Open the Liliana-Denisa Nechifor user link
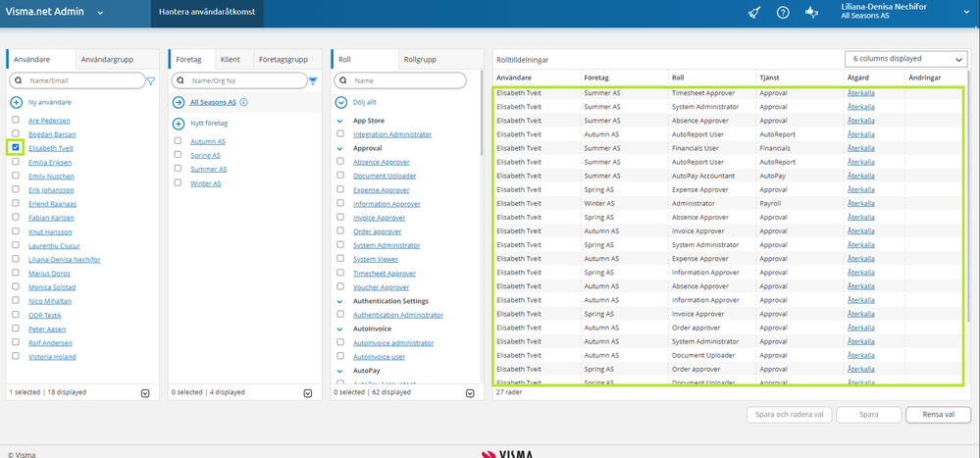This screenshot has width=980, height=458. coord(65,259)
